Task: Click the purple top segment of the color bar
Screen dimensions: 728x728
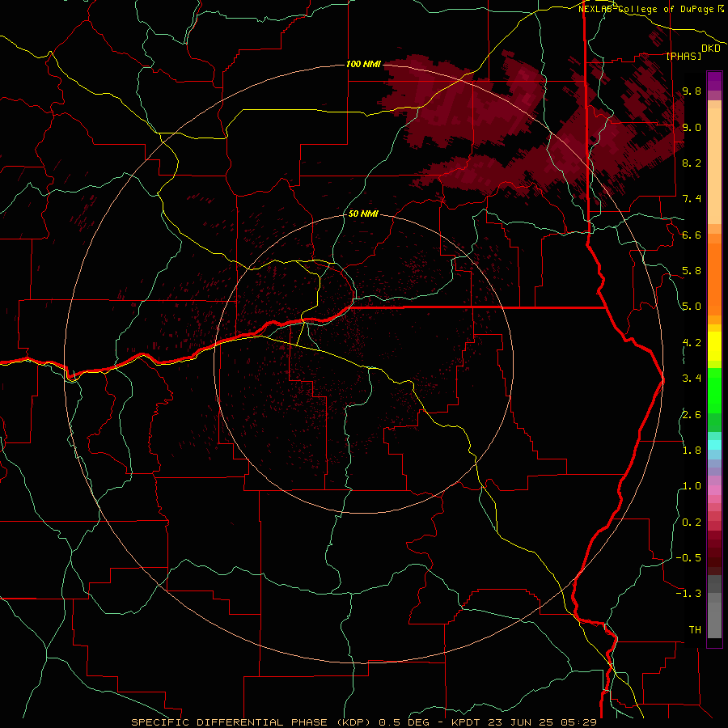Action: coord(714,81)
